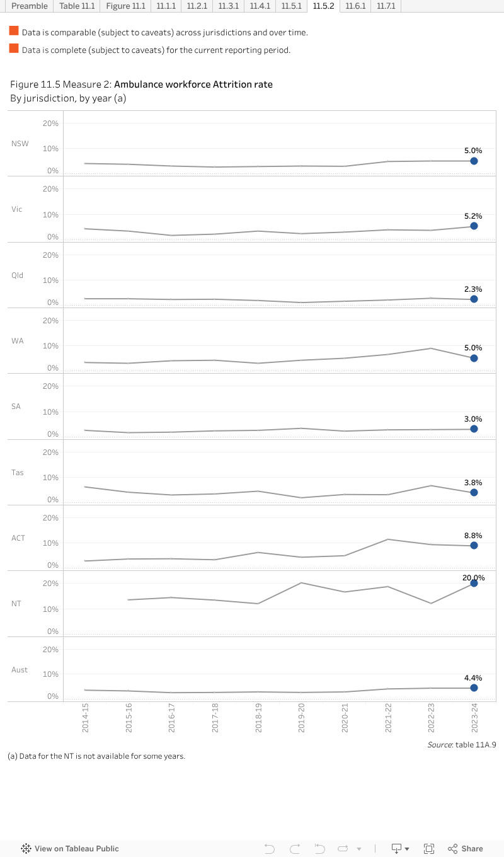
Task: Click the Share icon
Action: tap(452, 848)
